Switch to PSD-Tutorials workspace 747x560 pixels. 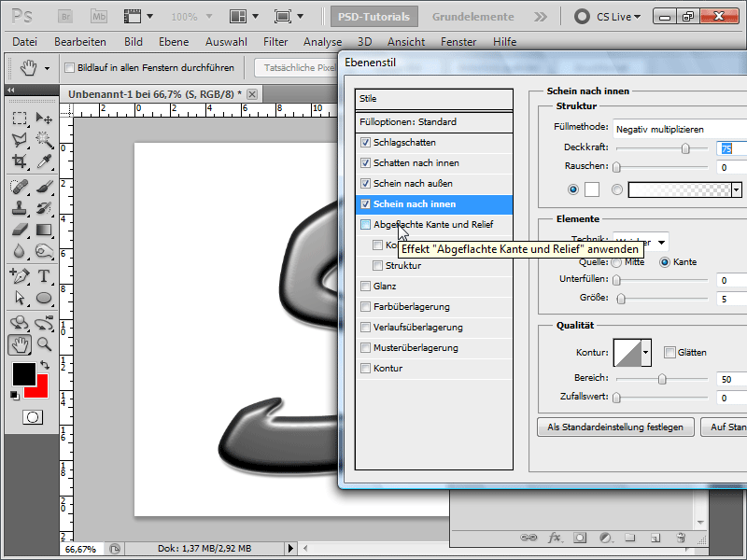[x=374, y=17]
